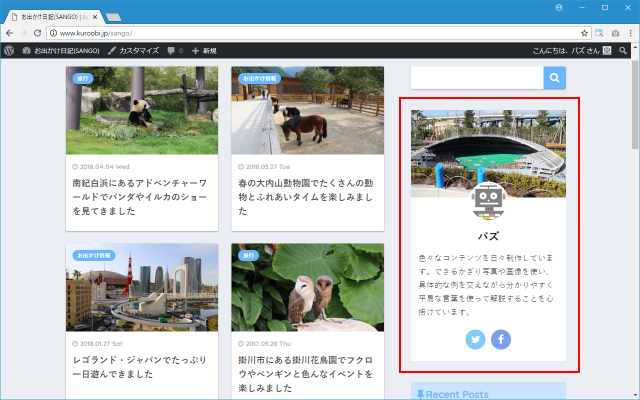
Task: Open お出かけ日記(SANGO) site menu in admin bar
Action: [60, 50]
